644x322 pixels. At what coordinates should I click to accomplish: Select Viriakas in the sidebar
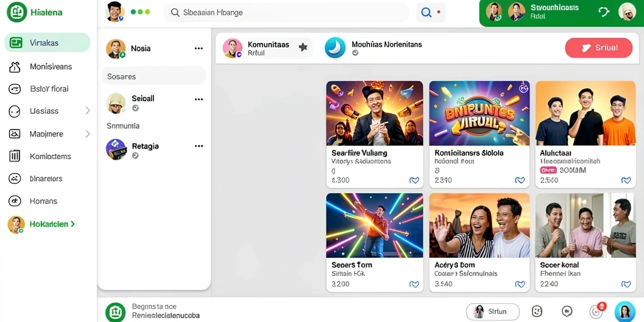point(47,43)
